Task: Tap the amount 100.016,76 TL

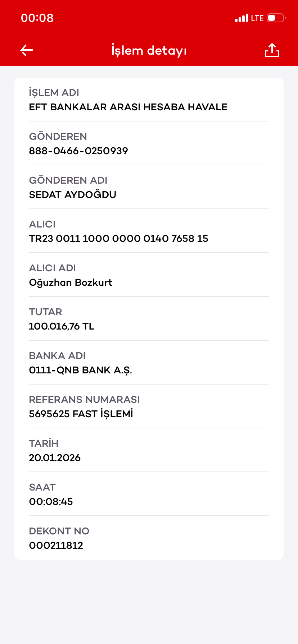Action: [x=62, y=326]
